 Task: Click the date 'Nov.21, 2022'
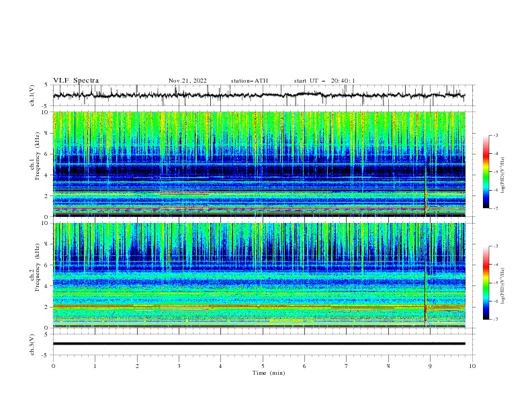(187, 81)
